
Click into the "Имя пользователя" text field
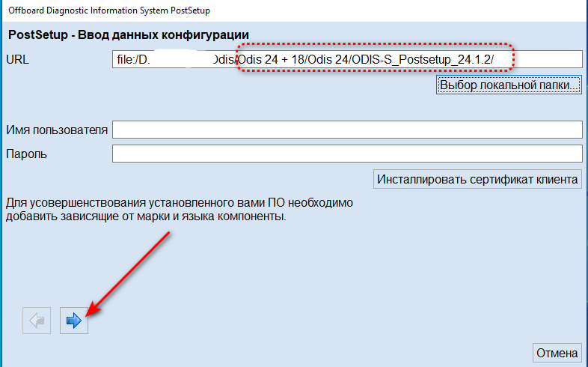[x=346, y=130]
